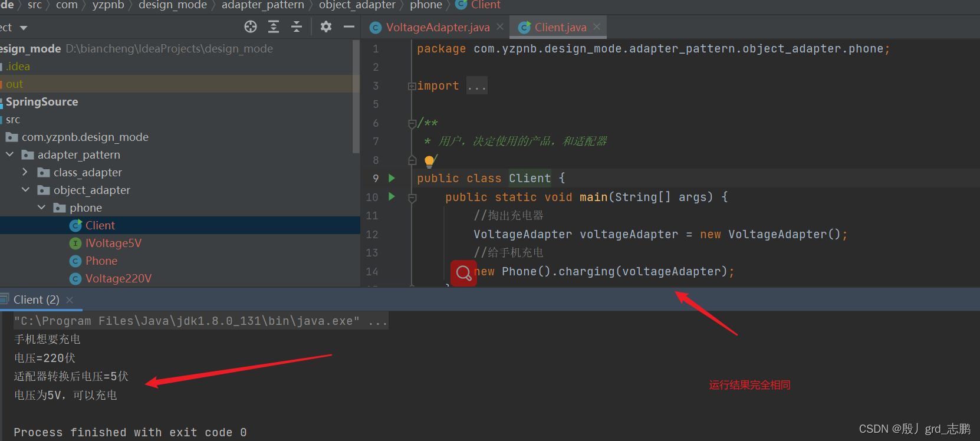Click breadcrumb item object_adapter
This screenshot has height=441, width=980.
click(357, 5)
